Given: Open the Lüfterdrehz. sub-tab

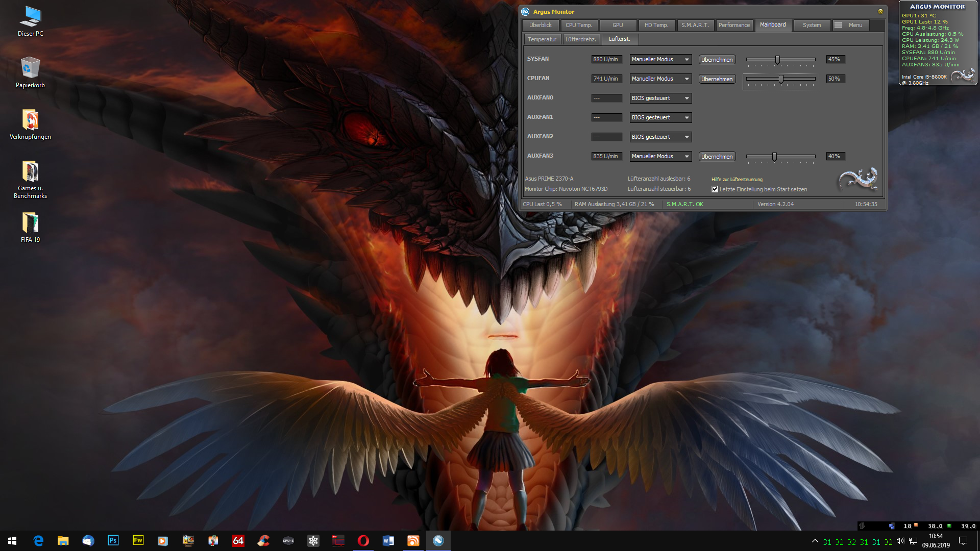Looking at the screenshot, I should (581, 39).
